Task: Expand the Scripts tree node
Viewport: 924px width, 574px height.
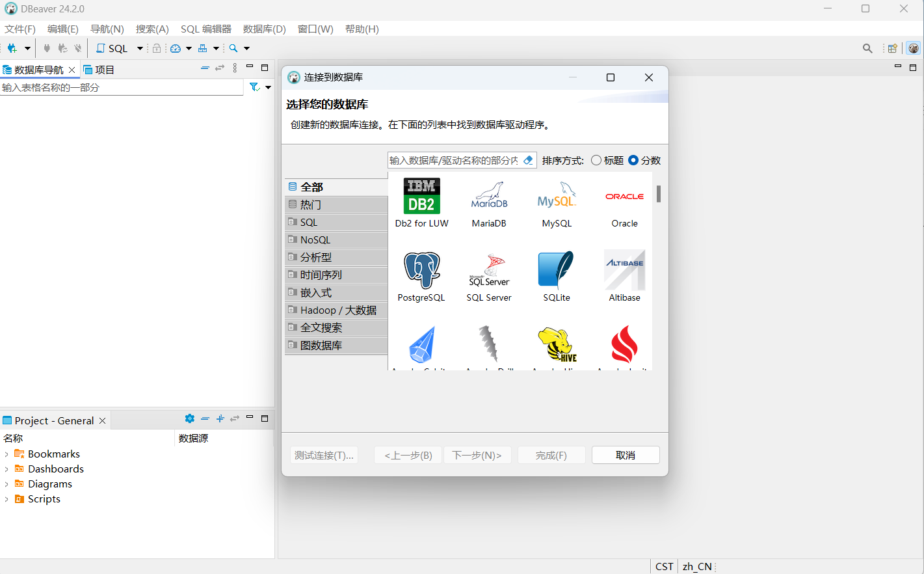Action: point(7,499)
